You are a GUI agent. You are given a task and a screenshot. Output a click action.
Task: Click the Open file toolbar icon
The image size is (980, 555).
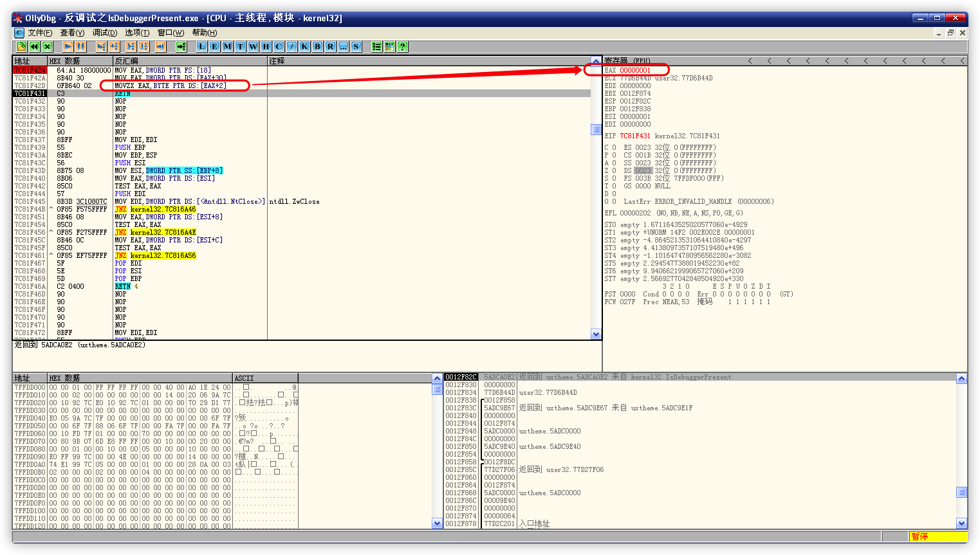tap(21, 46)
